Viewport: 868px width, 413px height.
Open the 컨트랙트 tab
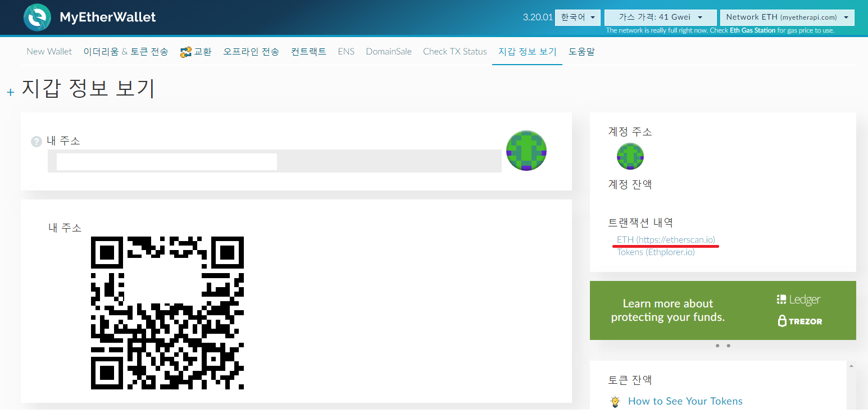308,52
